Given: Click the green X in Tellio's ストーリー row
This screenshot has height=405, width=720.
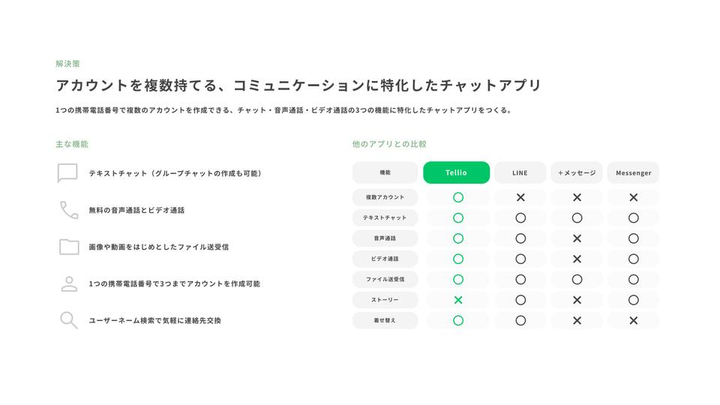Looking at the screenshot, I should [x=458, y=300].
